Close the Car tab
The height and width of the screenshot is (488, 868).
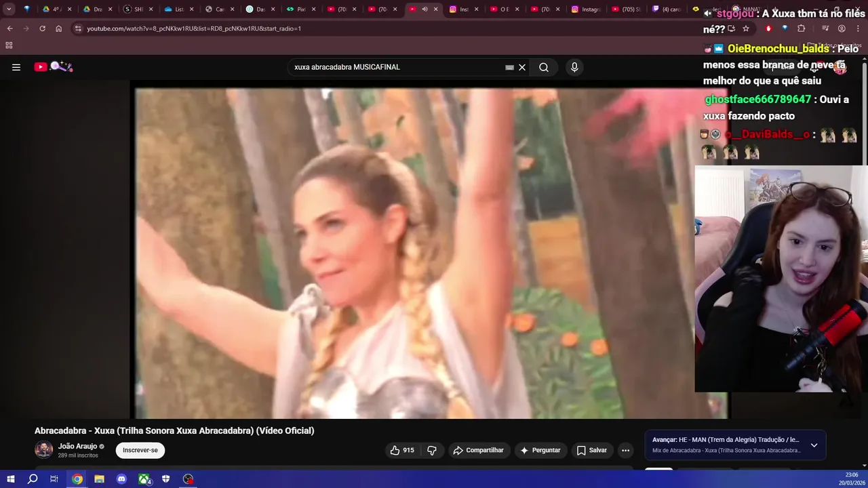click(232, 9)
